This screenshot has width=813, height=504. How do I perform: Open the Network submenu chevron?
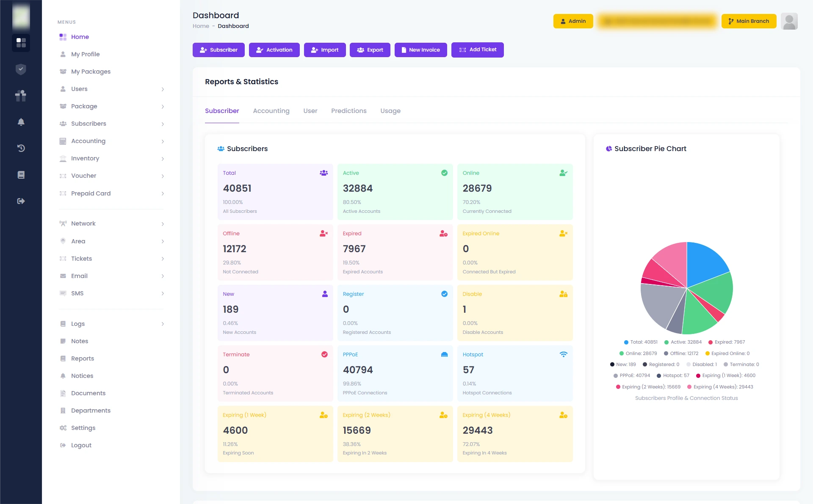click(163, 223)
